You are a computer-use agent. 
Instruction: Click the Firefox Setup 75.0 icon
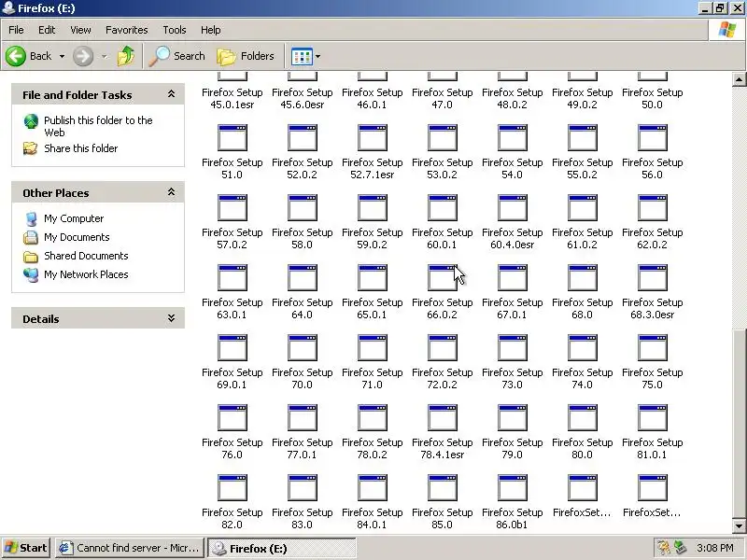pos(652,347)
